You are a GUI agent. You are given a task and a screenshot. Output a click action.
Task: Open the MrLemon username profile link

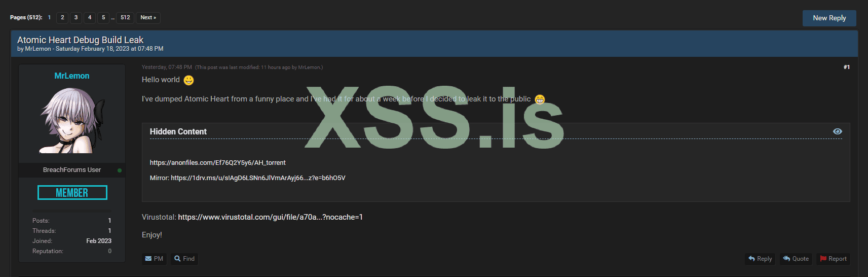coord(72,76)
